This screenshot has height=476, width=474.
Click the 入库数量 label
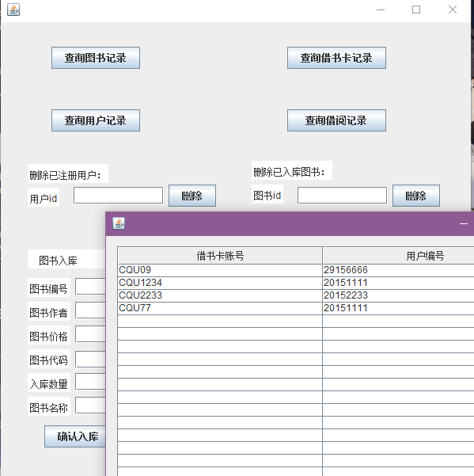coord(49,383)
